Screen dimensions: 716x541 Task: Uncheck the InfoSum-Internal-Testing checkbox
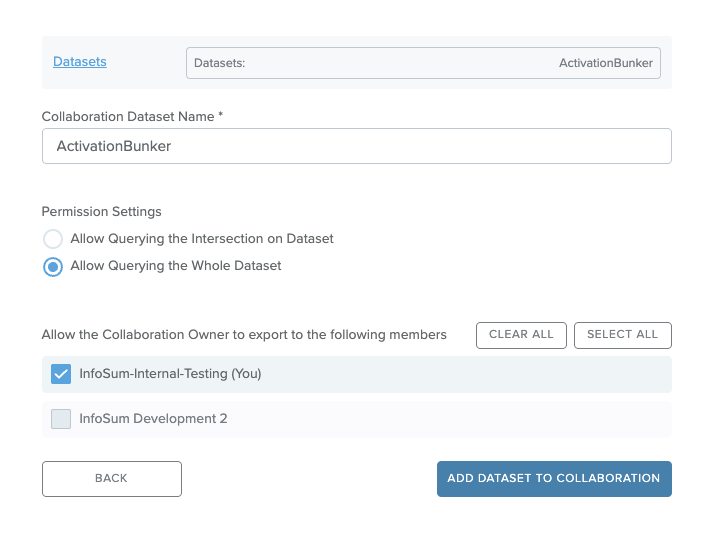[61, 374]
